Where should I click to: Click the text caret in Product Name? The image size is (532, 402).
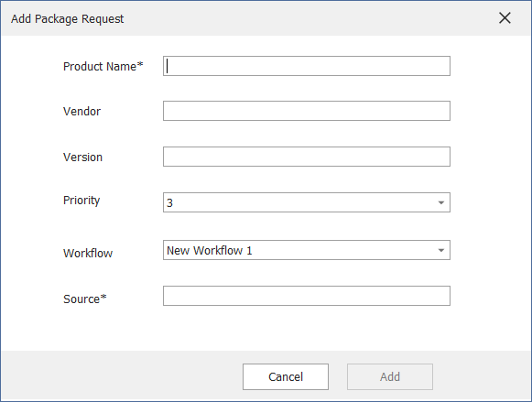tap(168, 66)
